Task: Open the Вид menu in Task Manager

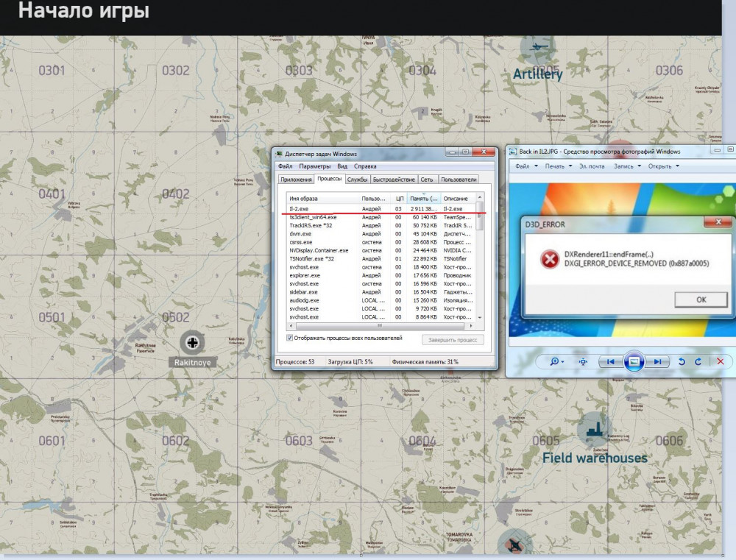Action: (x=342, y=166)
